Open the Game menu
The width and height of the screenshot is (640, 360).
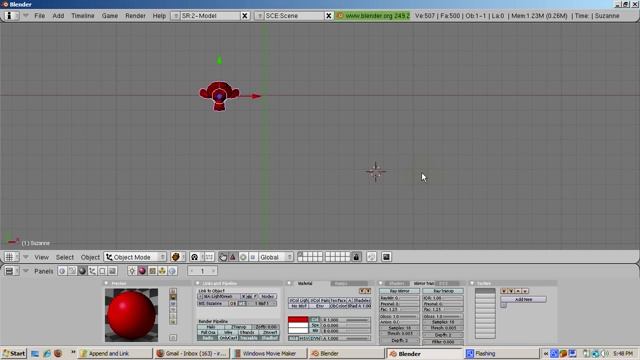tap(110, 16)
